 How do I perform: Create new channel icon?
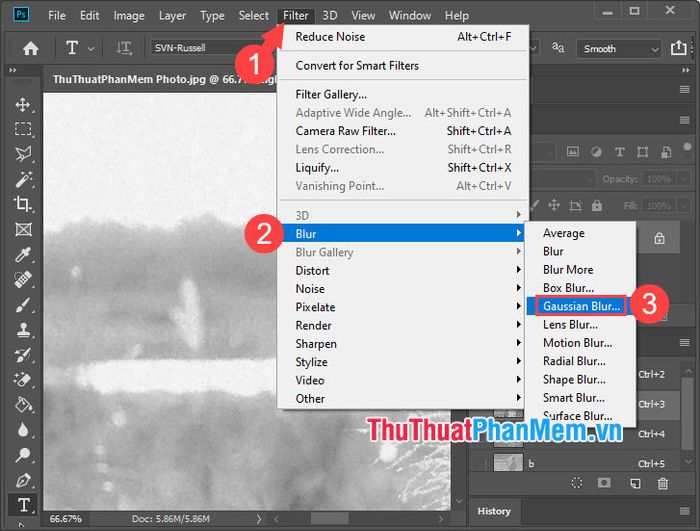point(635,483)
